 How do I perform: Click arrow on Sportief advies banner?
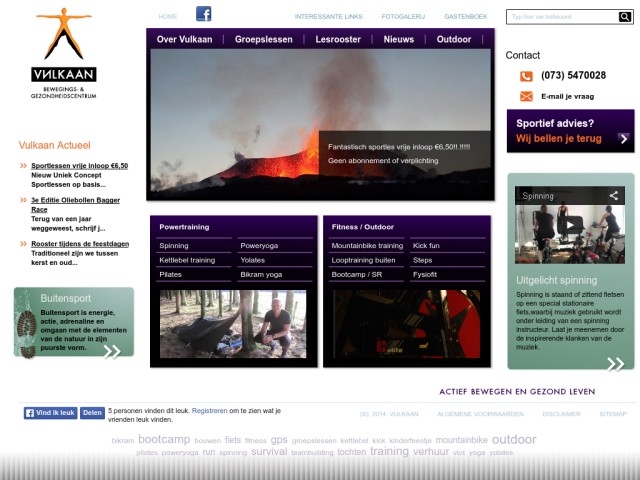point(623,139)
